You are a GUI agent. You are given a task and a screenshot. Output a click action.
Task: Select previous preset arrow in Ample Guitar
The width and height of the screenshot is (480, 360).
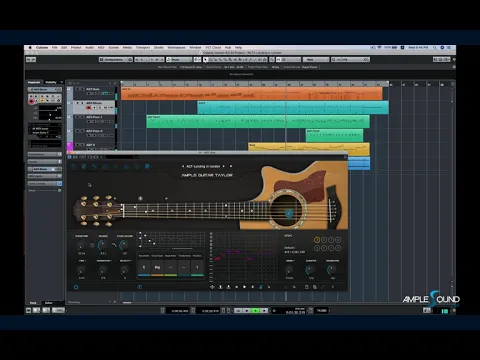pos(183,166)
